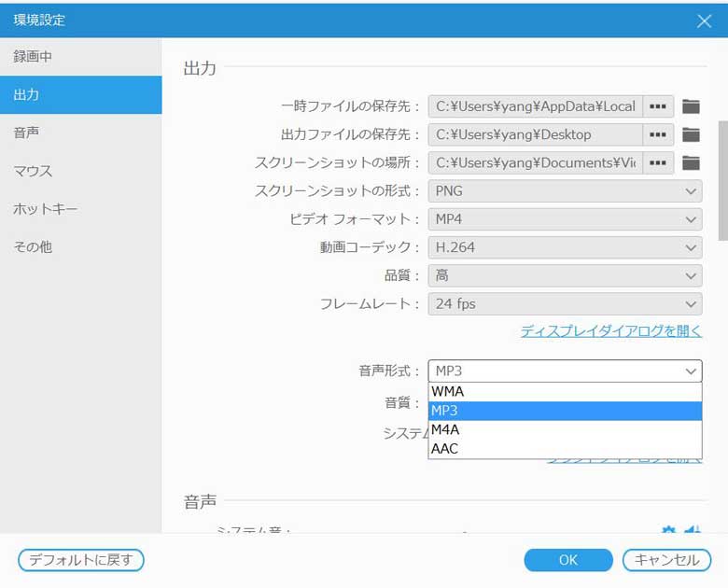Close the 環境設定 dialog

(704, 21)
